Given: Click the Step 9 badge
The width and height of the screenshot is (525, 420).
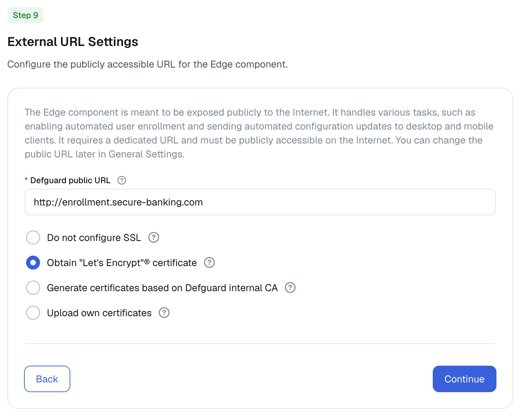Looking at the screenshot, I should coord(25,15).
